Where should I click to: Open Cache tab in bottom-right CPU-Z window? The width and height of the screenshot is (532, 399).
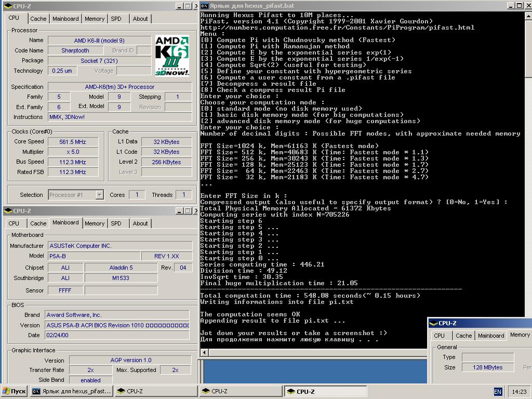click(x=463, y=336)
